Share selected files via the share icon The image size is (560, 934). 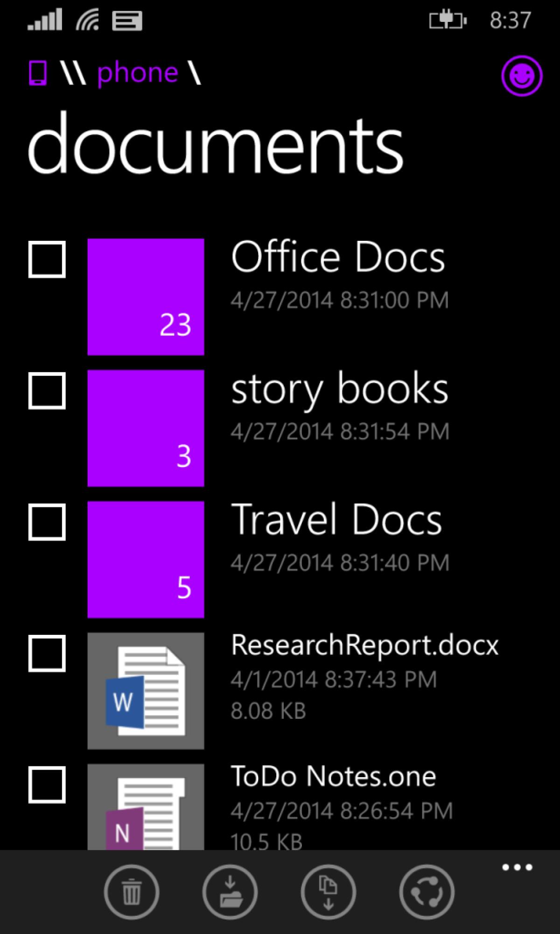(x=427, y=892)
